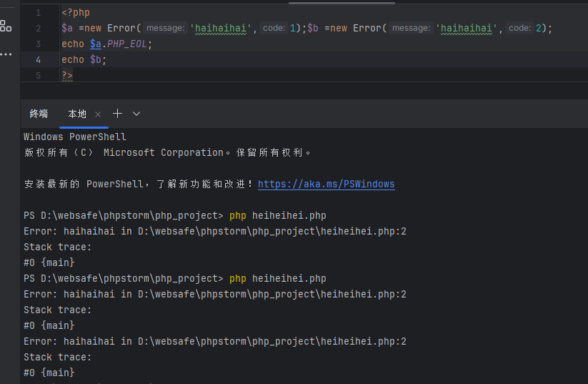Click line number 5 in the gutter
588x384 pixels.
click(x=38, y=75)
